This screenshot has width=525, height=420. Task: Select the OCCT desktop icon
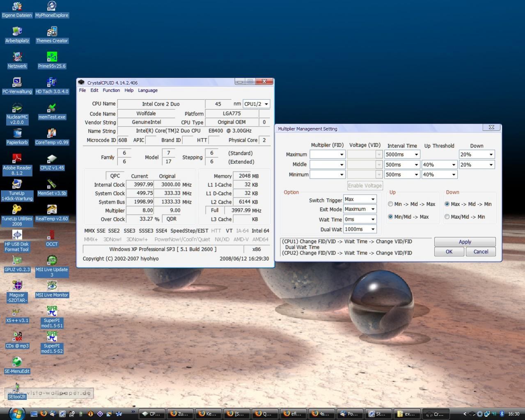(52, 239)
